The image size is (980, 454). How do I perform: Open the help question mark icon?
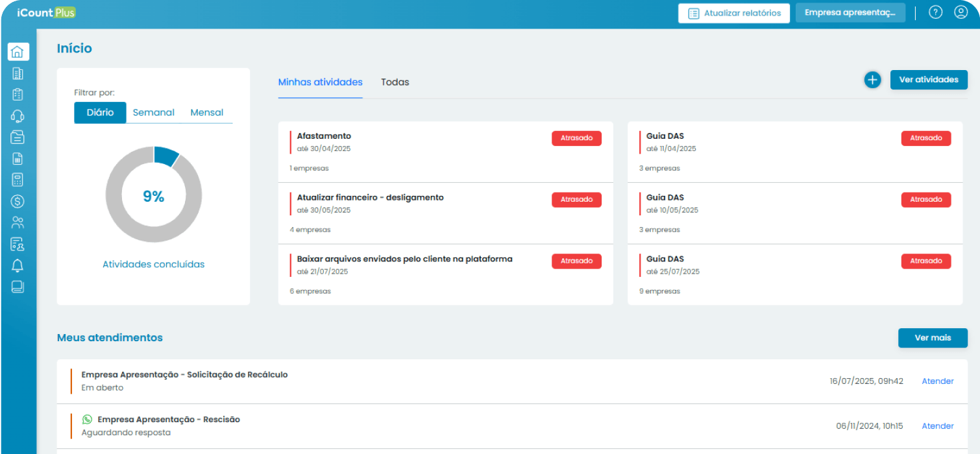point(935,12)
